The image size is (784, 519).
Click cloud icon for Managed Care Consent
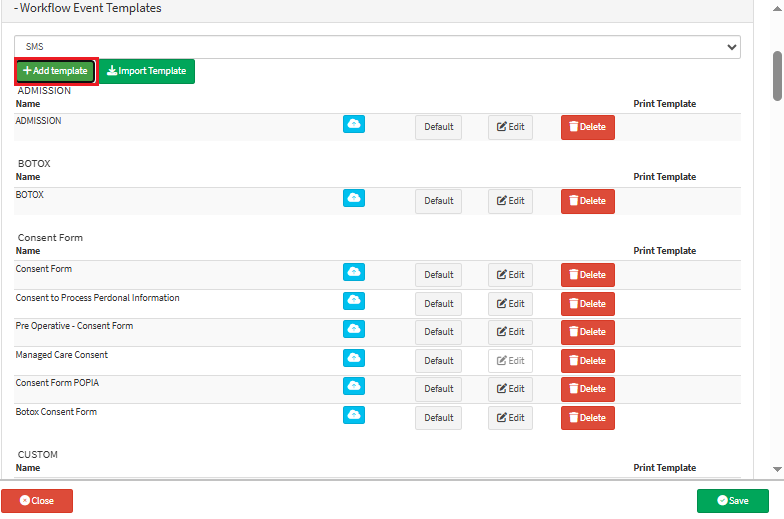[354, 358]
